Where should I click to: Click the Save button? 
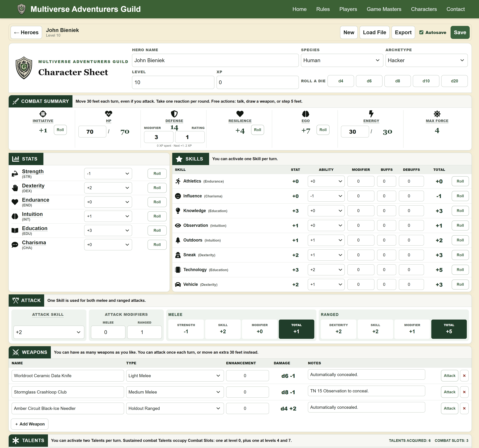(460, 32)
